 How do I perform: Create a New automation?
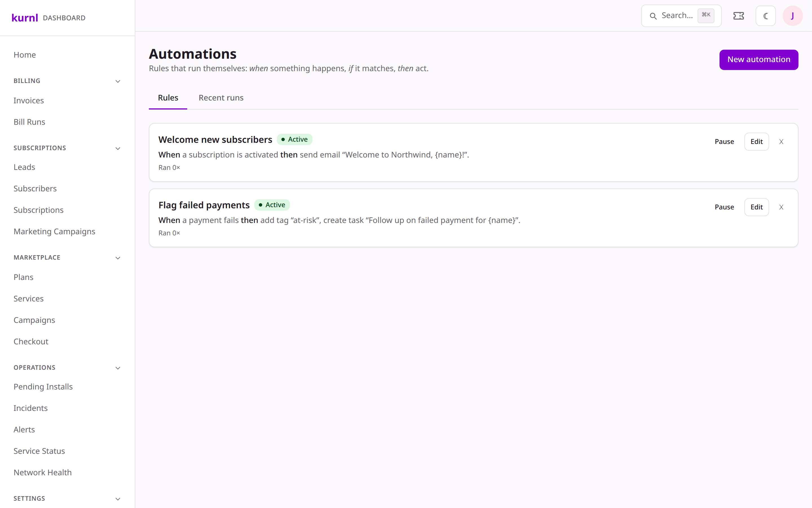pyautogui.click(x=759, y=60)
